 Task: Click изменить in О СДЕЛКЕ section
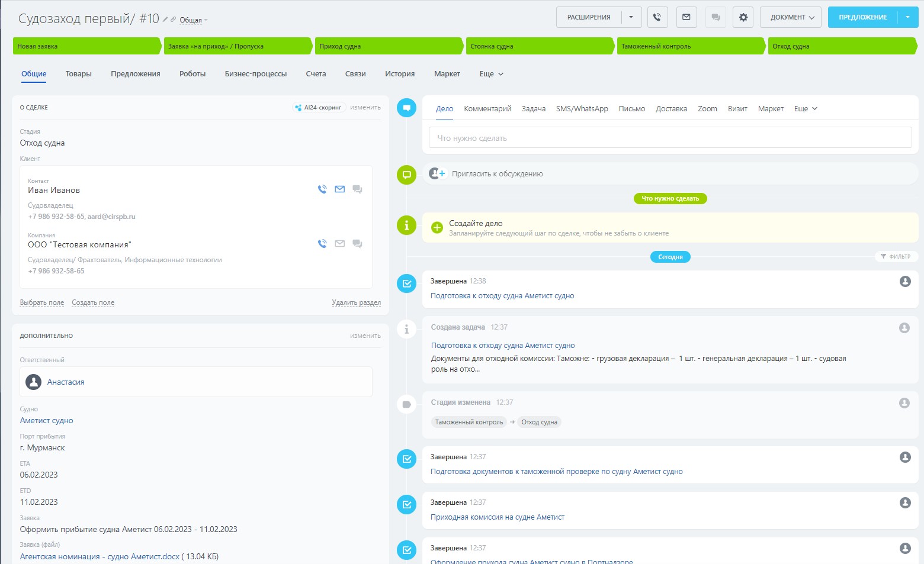click(365, 108)
